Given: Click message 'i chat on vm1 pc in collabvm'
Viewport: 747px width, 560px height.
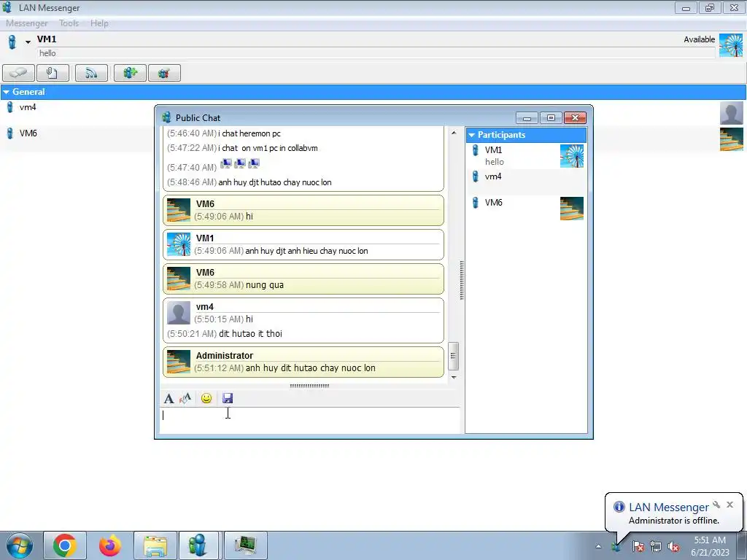Looking at the screenshot, I should click(x=268, y=148).
